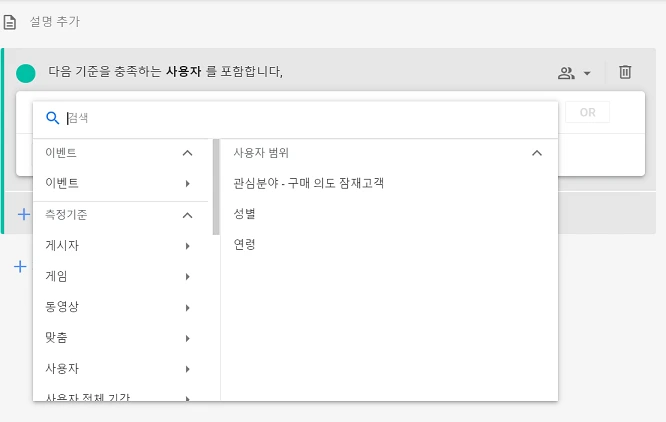Open the 맞춤 dimension category
Image resolution: width=666 pixels, height=422 pixels.
point(121,338)
